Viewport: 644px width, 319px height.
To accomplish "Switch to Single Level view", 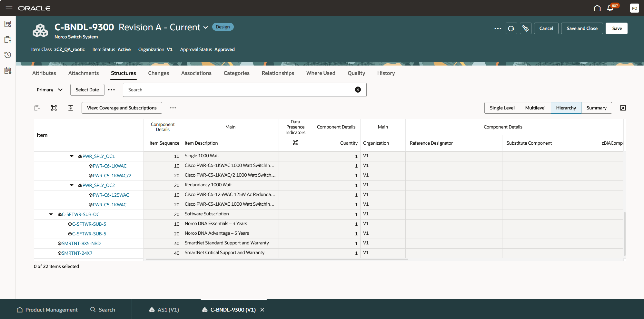I will click(x=502, y=108).
